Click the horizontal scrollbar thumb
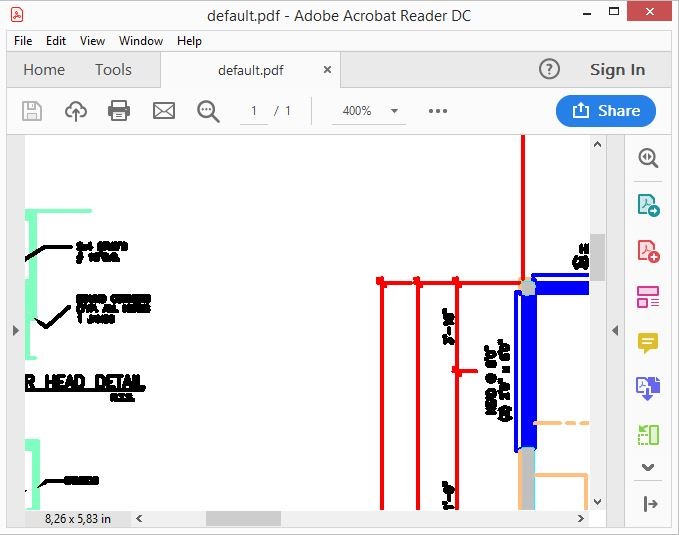The image size is (679, 535). click(243, 518)
